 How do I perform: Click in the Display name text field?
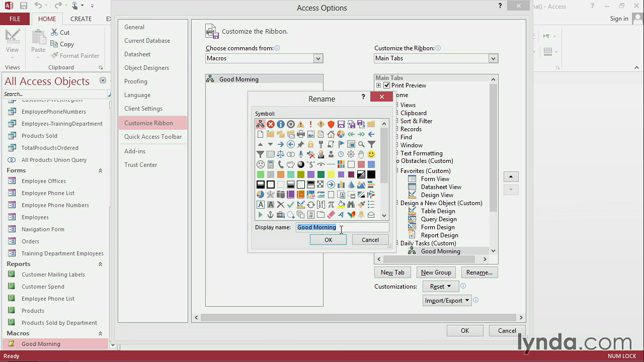(x=342, y=227)
